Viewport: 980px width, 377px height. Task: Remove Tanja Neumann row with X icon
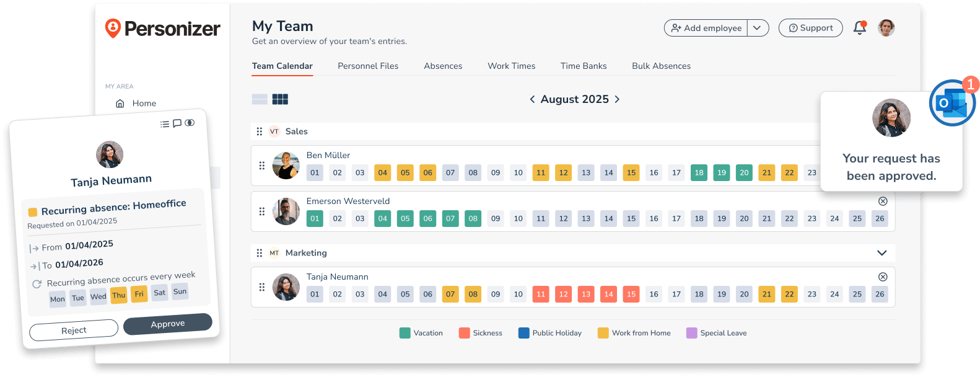pos(883,277)
